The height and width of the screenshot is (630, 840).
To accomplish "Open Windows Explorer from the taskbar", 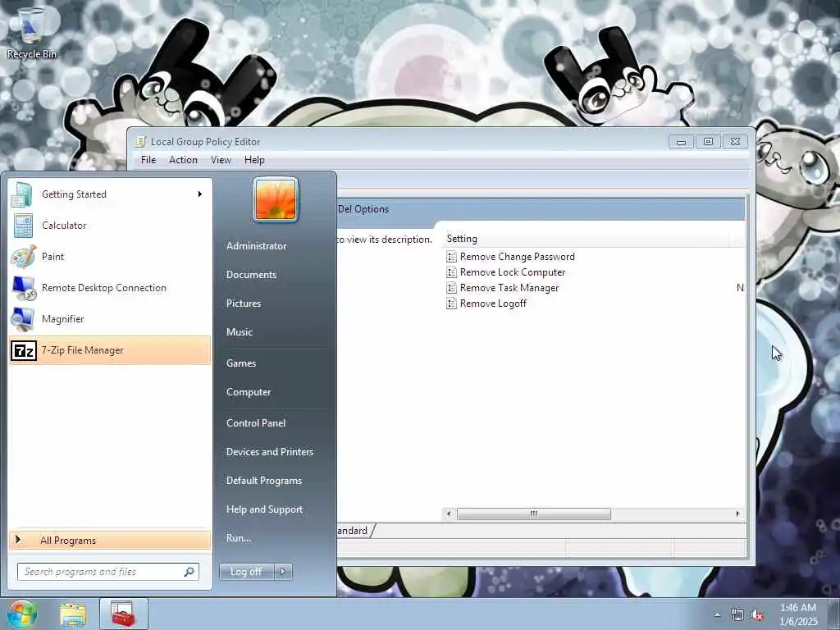I will (73, 614).
